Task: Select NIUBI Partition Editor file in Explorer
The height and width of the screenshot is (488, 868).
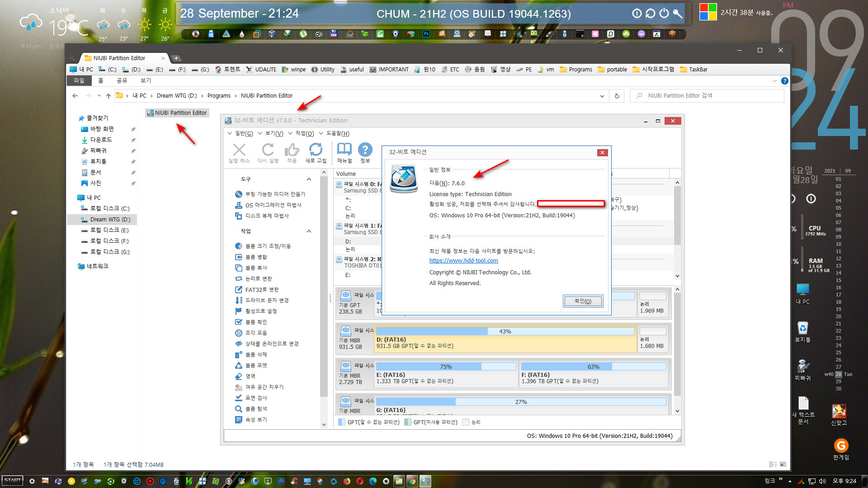Action: (177, 113)
